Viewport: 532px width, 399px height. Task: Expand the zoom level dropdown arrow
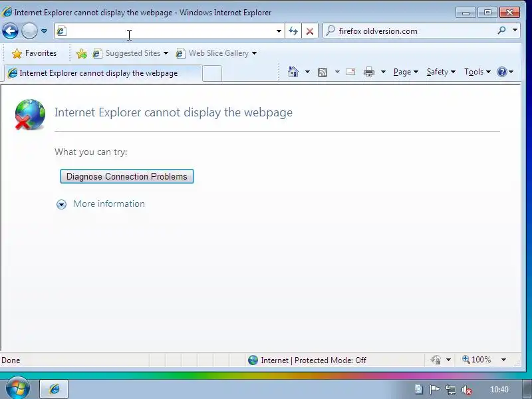[x=504, y=360]
